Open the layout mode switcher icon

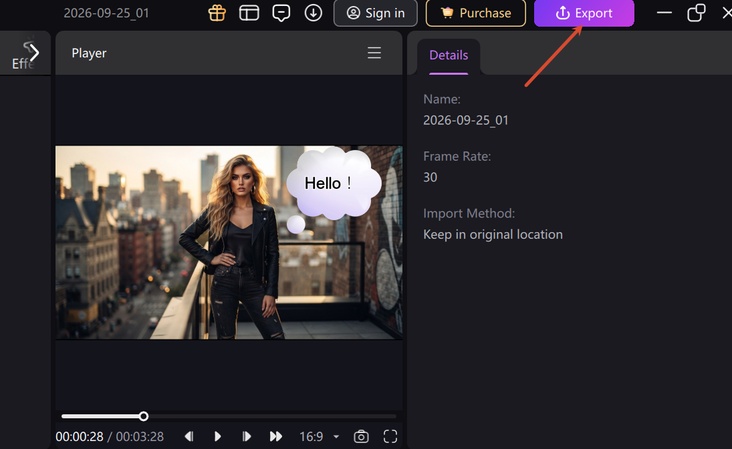[249, 13]
